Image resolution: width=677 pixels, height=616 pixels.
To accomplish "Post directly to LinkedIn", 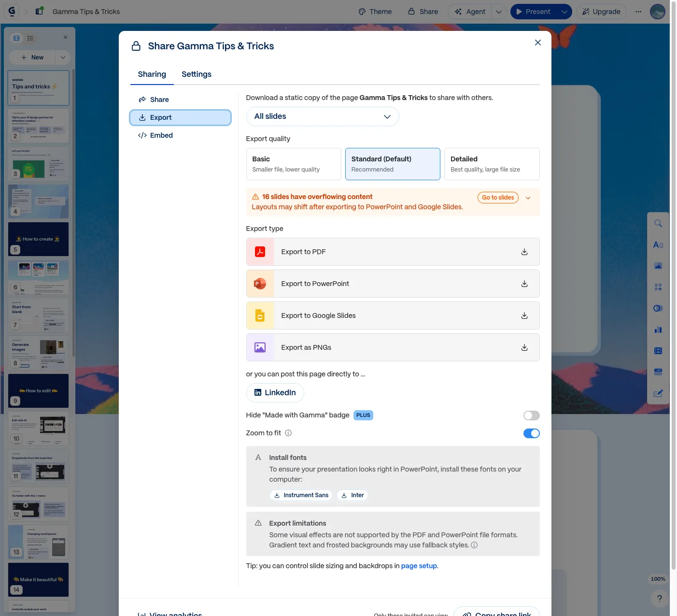I will coord(275,393).
